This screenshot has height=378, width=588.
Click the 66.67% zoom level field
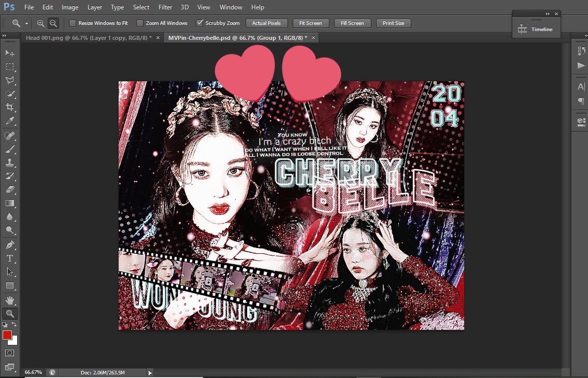tap(33, 372)
